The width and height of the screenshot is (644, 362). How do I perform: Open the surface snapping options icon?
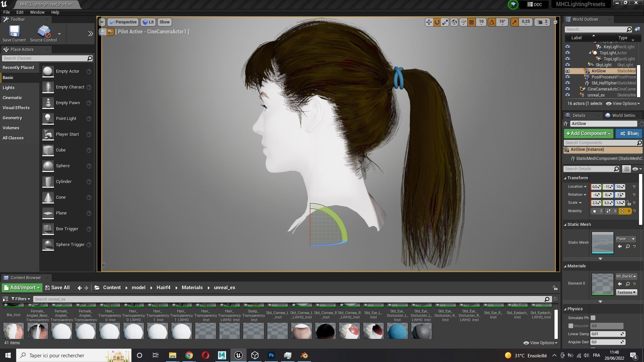[x=463, y=22]
